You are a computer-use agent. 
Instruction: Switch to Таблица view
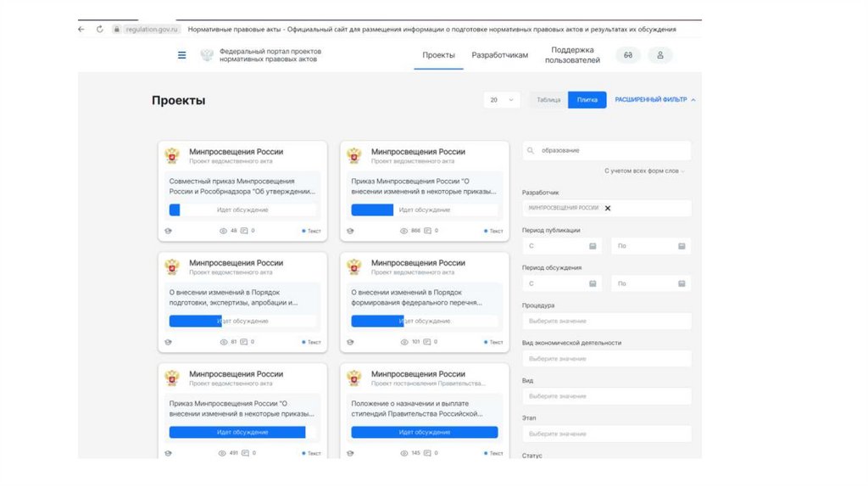[548, 100]
